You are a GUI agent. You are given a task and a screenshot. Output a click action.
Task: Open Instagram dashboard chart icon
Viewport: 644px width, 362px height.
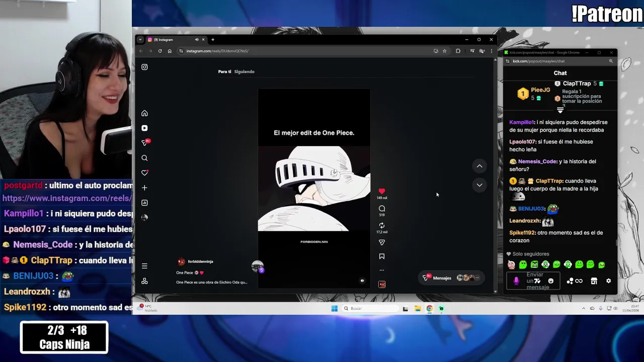click(x=144, y=203)
